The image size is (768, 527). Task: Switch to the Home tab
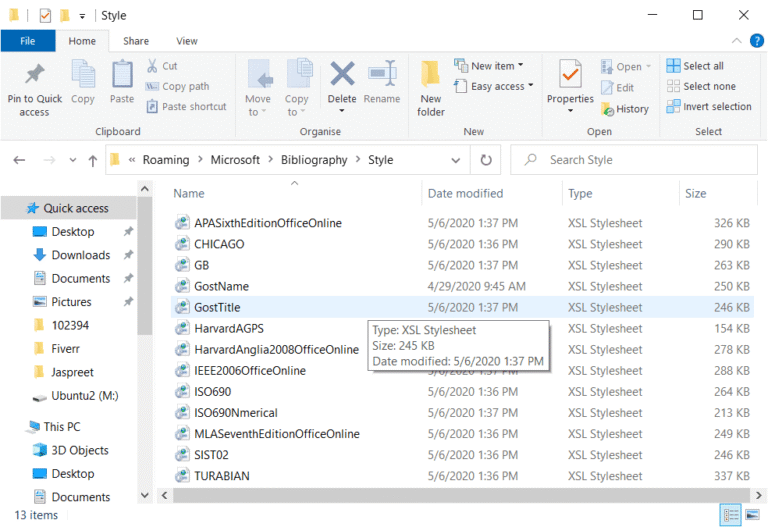[82, 41]
